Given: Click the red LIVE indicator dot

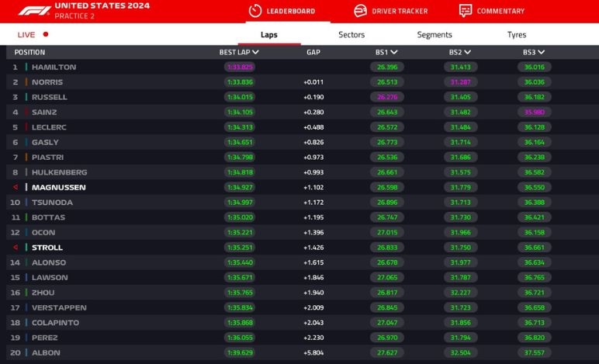Looking at the screenshot, I should [x=46, y=35].
